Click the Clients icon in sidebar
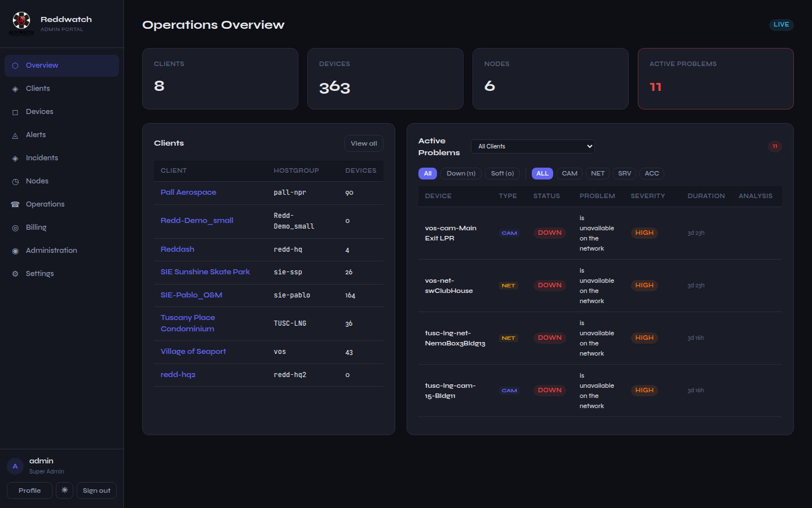 tap(15, 89)
